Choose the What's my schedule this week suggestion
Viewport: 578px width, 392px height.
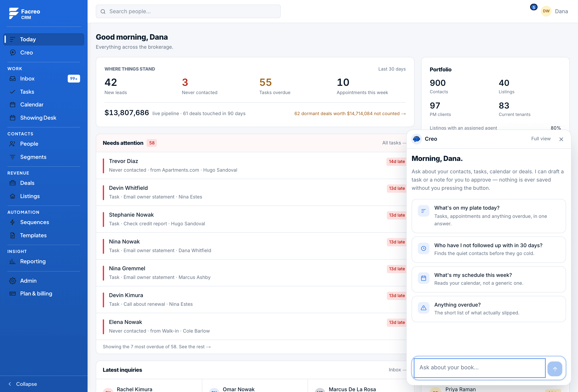pos(488,279)
